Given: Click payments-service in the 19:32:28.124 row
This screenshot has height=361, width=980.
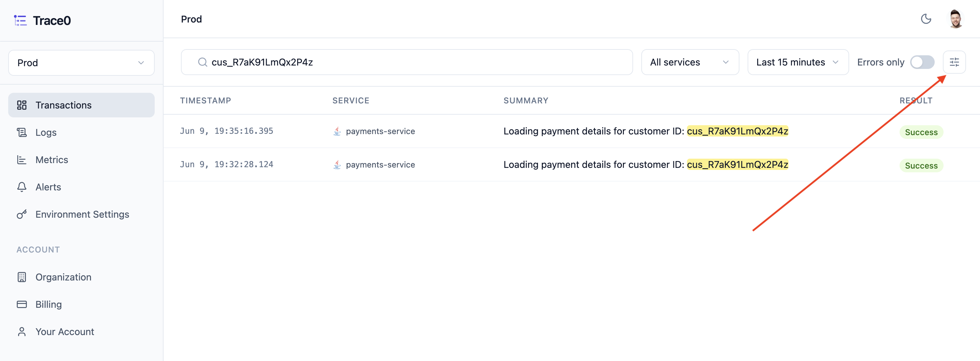Looking at the screenshot, I should point(380,165).
